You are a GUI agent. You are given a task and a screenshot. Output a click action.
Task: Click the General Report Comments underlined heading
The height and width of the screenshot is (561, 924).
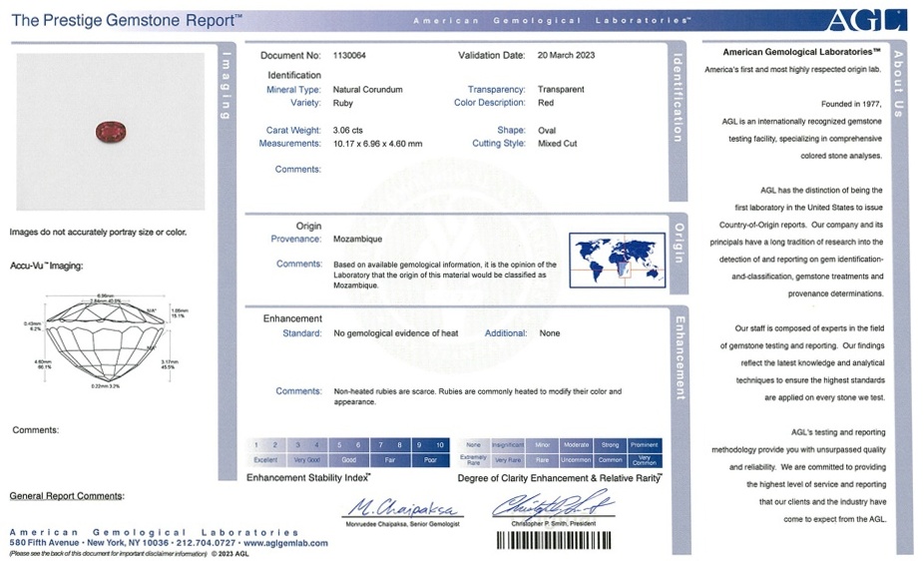(67, 496)
